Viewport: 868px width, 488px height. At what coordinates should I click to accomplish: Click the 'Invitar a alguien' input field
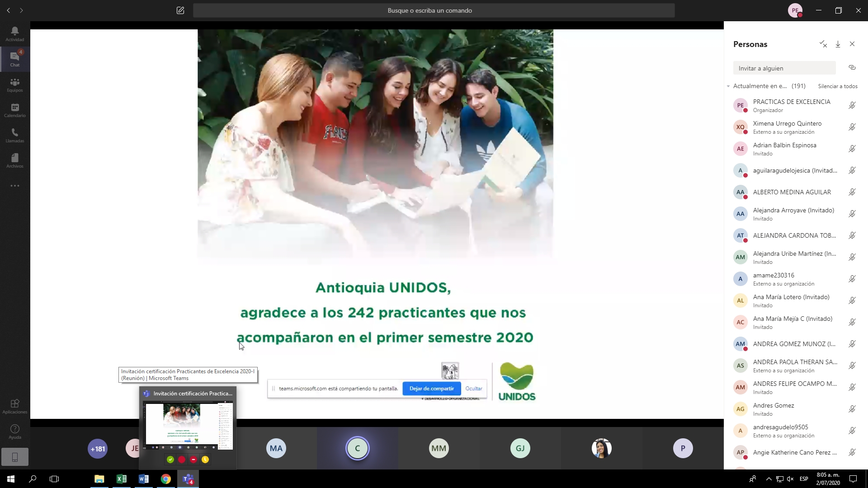pos(784,68)
